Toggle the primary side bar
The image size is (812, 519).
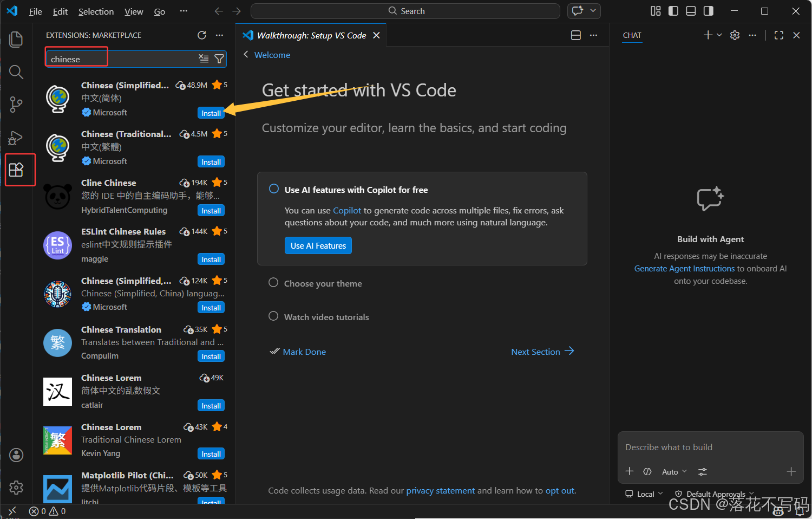click(x=673, y=11)
